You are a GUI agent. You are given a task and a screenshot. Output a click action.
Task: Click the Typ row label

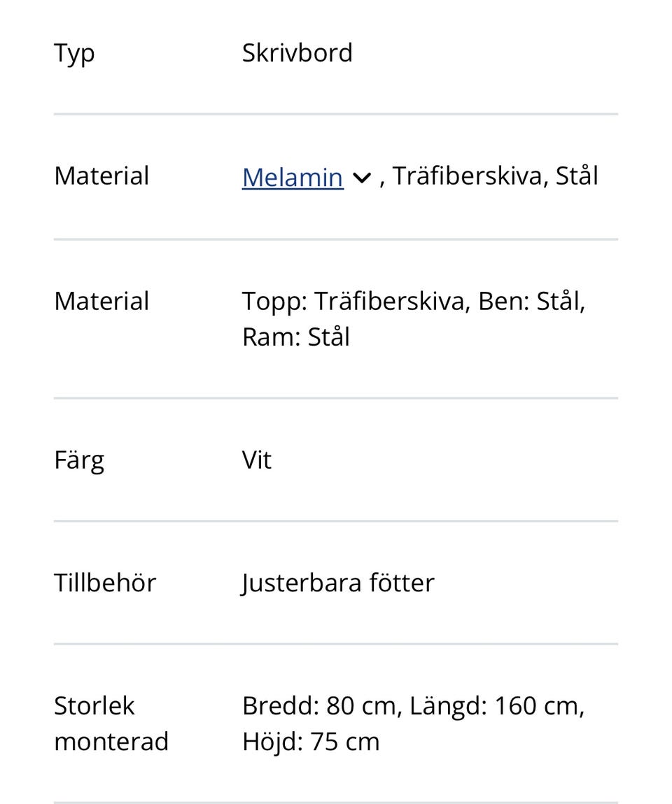(x=73, y=52)
